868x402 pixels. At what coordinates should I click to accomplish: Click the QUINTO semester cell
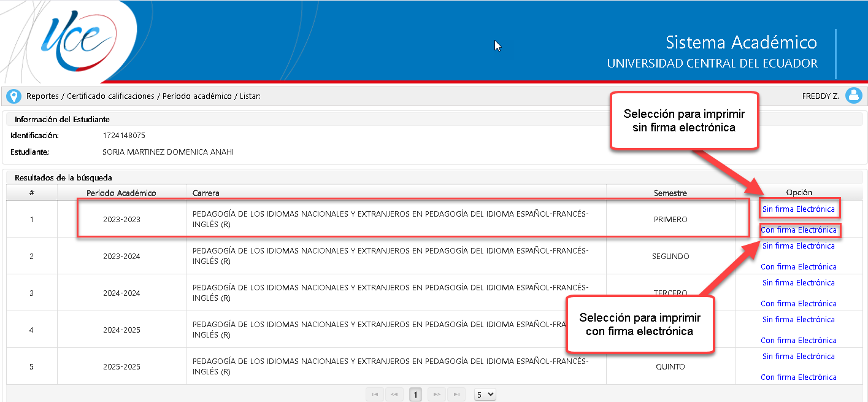click(x=670, y=366)
